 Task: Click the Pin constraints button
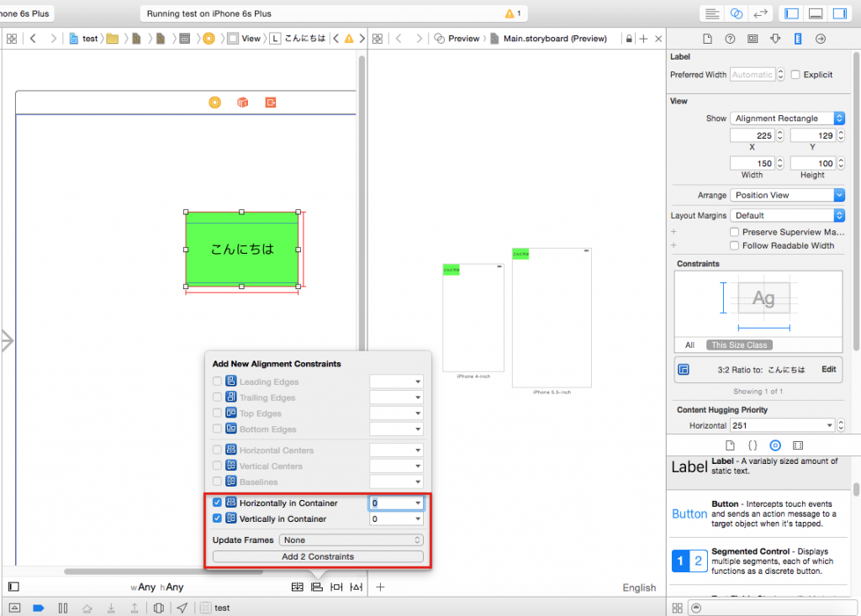[336, 587]
